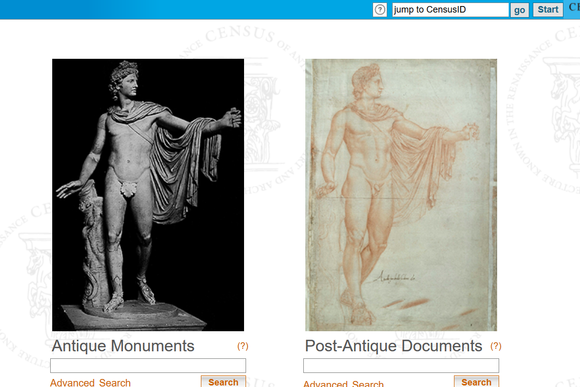
Task: Open the Apollo Belvedere statue photograph
Action: 148,195
